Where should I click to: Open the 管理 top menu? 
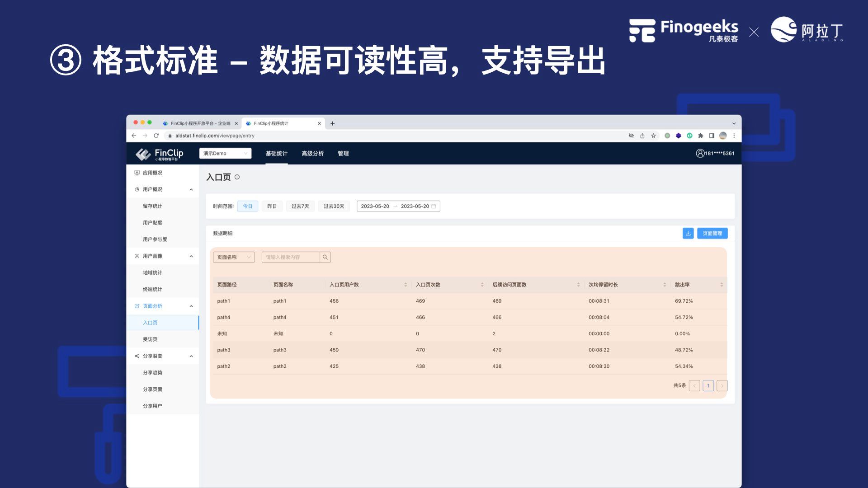point(343,153)
